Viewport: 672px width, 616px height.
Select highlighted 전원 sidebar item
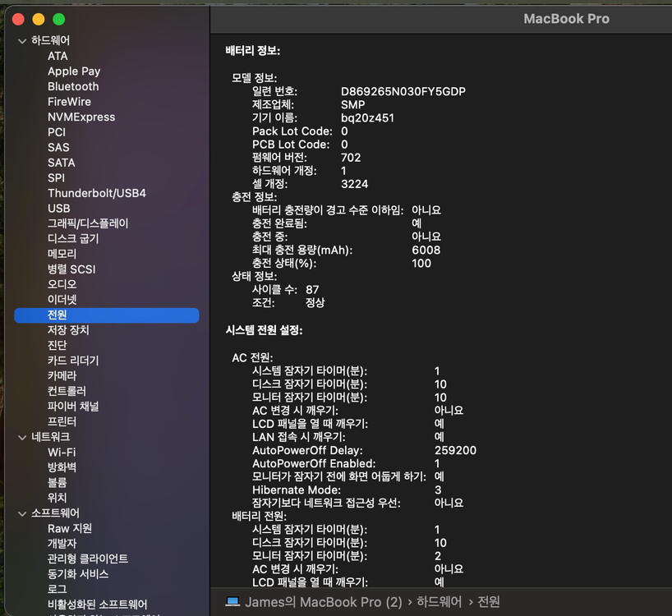coord(107,315)
